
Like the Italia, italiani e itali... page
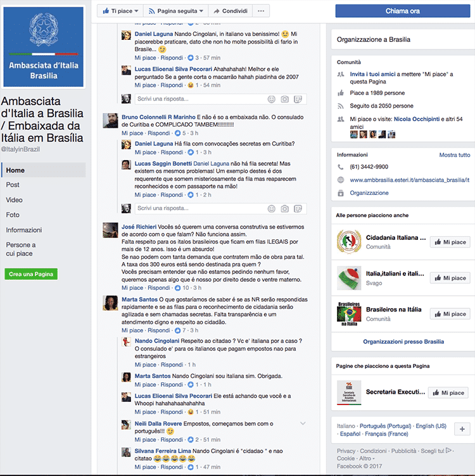[x=450, y=278]
